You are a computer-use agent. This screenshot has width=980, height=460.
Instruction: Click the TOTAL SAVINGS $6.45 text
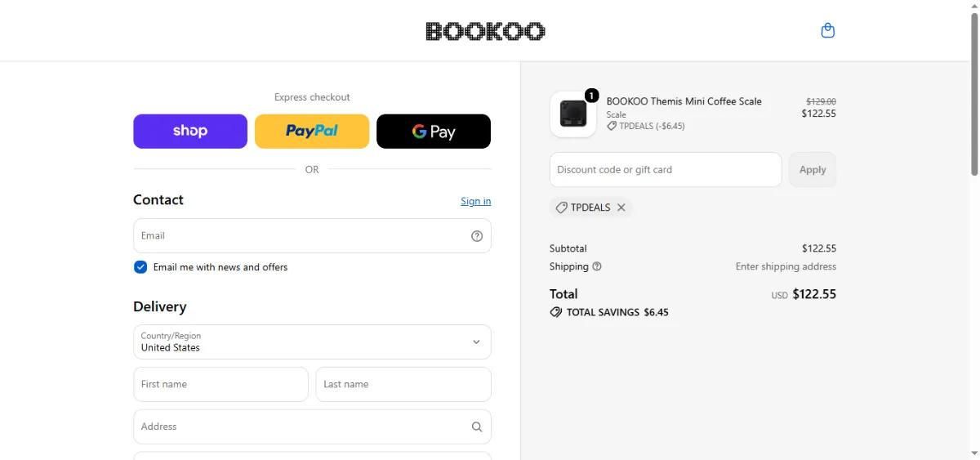click(x=617, y=312)
